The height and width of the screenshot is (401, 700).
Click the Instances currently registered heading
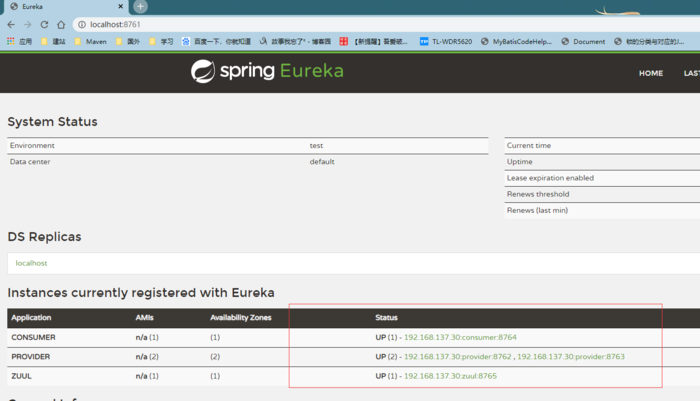(x=141, y=293)
